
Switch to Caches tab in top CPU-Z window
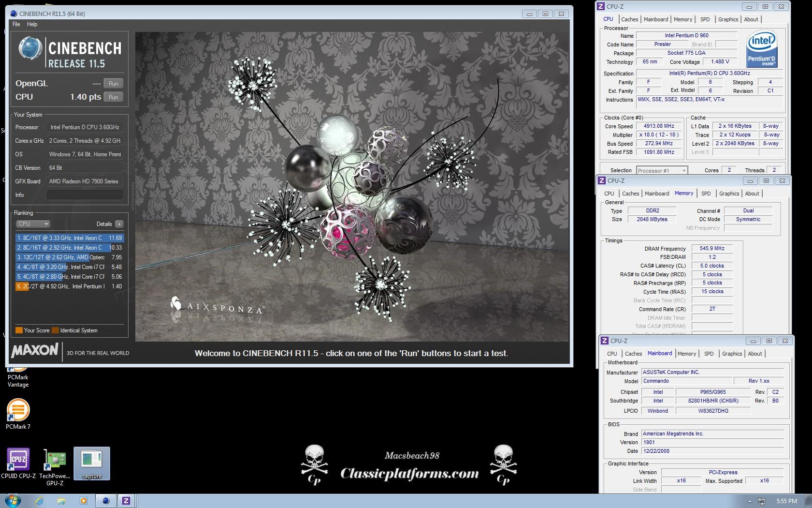(629, 19)
